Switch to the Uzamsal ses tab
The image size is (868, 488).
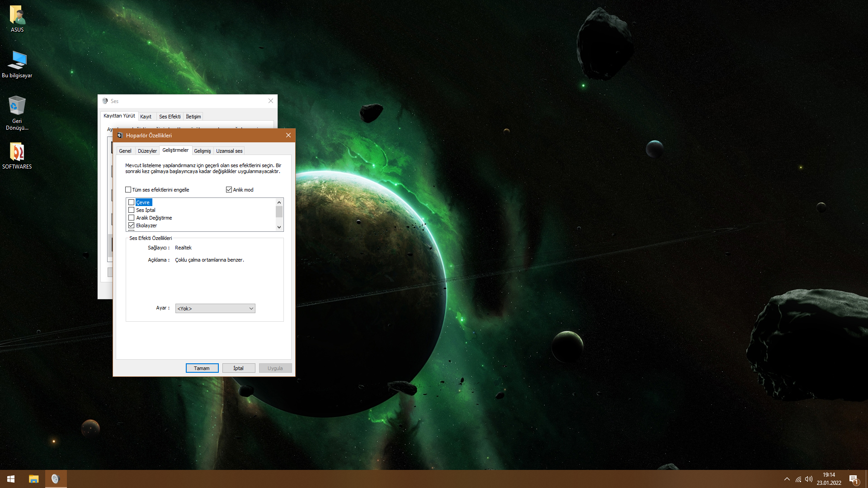pos(229,151)
